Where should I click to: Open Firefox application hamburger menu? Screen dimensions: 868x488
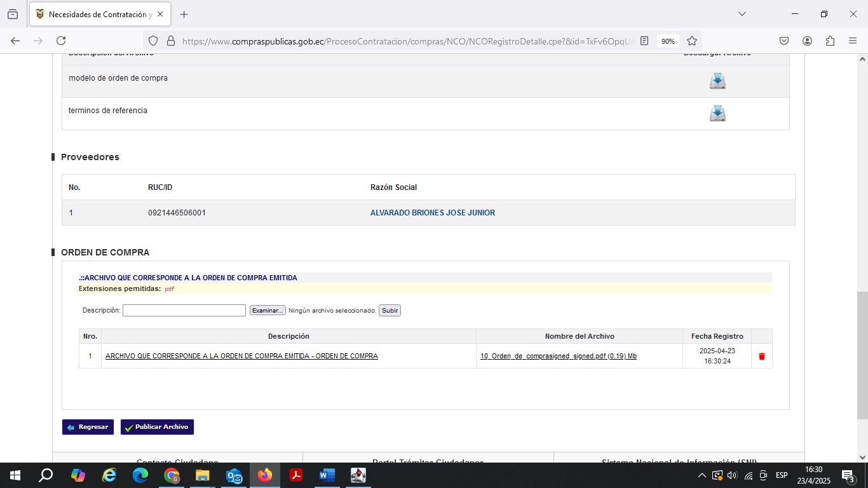[853, 41]
